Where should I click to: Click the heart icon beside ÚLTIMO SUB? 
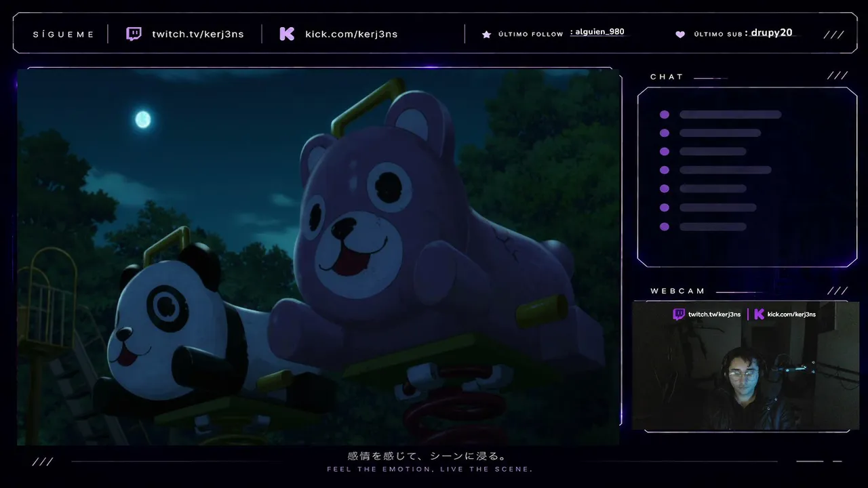pos(680,35)
